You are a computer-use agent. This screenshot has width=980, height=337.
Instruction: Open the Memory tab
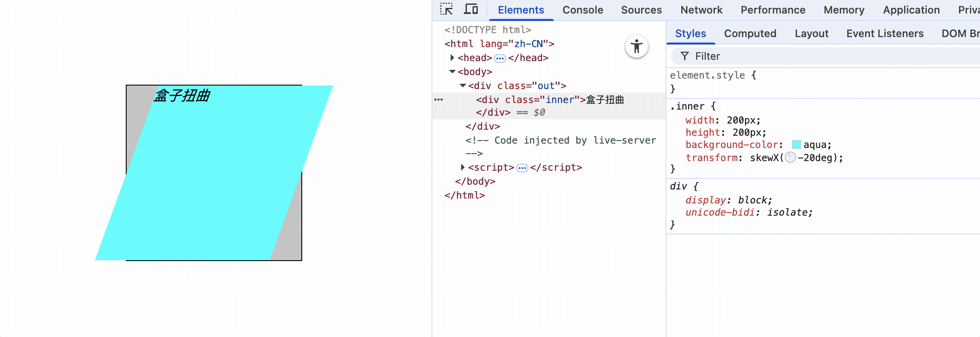pyautogui.click(x=844, y=10)
